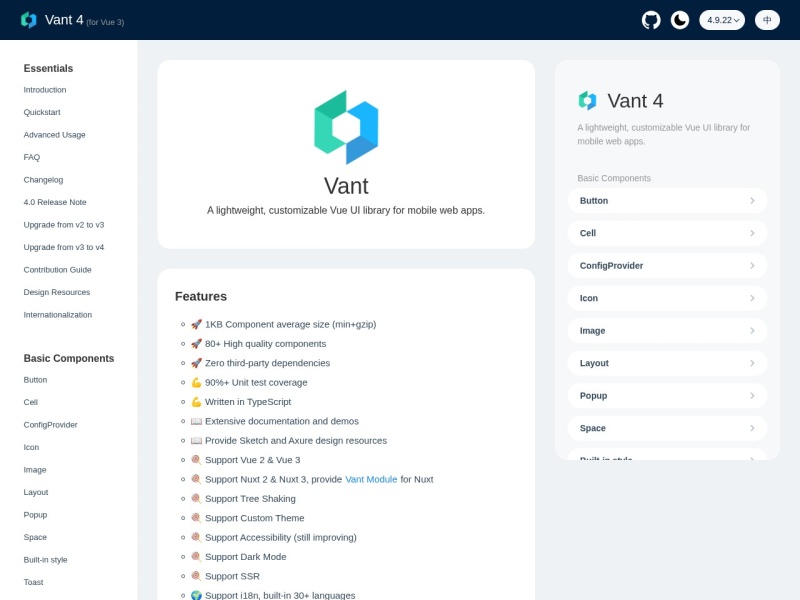Screen dimensions: 800x600
Task: Select Layout in the left sidebar
Action: click(36, 492)
